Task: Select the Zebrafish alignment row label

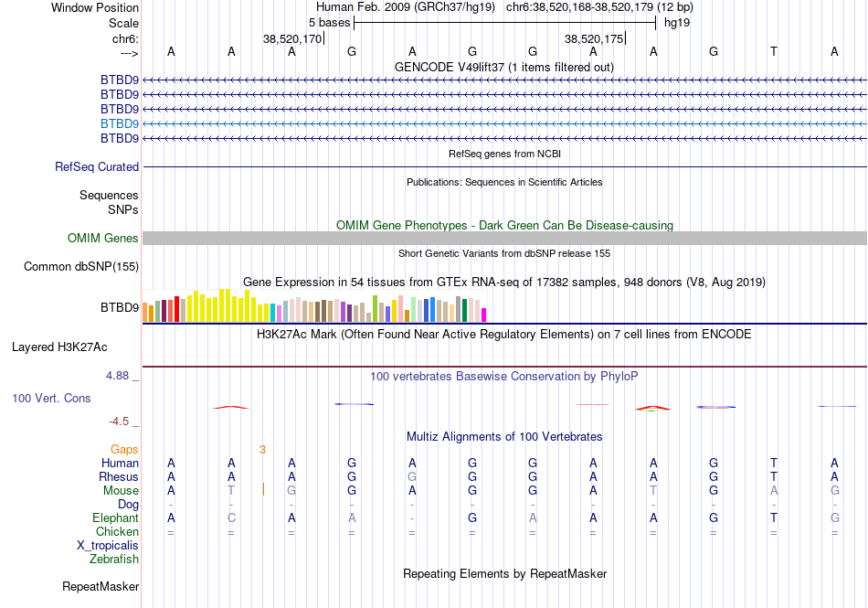Action: 114,560
